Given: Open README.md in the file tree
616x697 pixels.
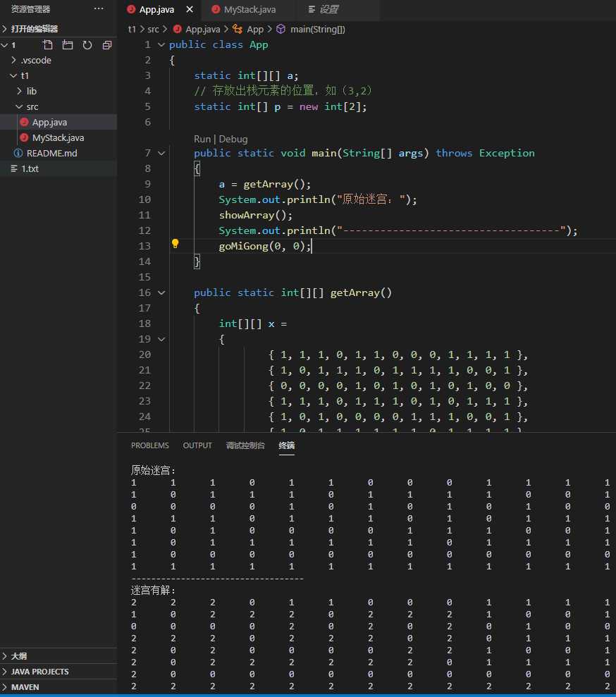Looking at the screenshot, I should coord(52,154).
